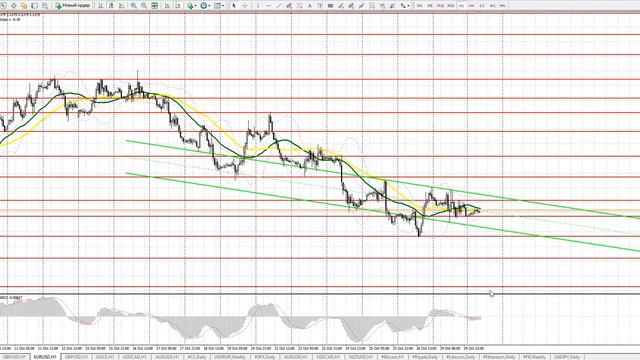
Task: Expand the Indicators dropdown arrow
Action: pos(196,6)
